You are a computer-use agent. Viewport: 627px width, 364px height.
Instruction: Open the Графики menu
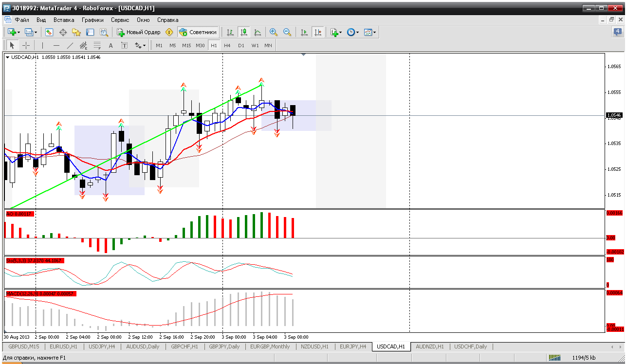92,20
